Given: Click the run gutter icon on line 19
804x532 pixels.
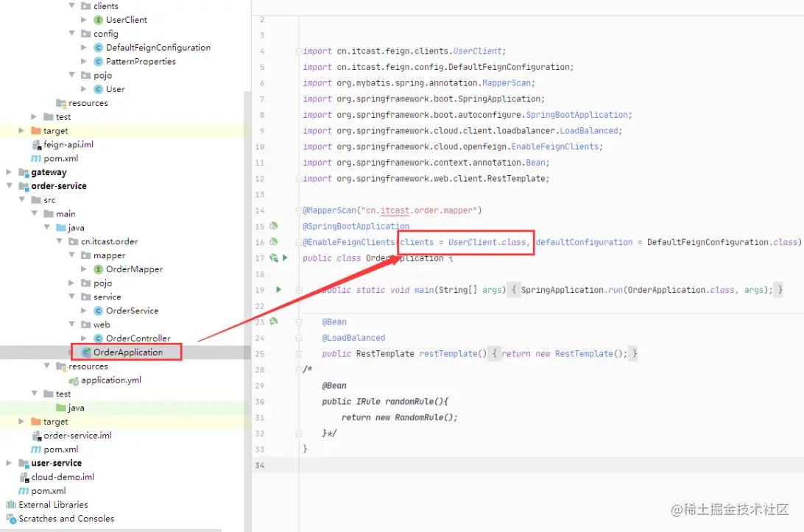Looking at the screenshot, I should click(x=278, y=290).
